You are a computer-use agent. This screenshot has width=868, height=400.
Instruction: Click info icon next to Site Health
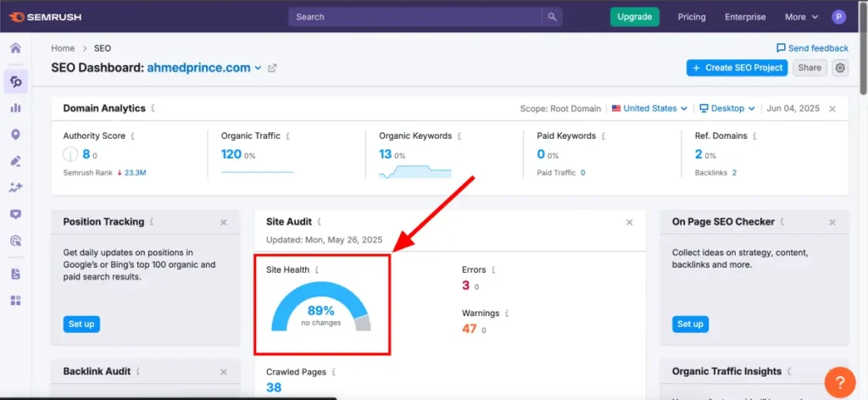tap(317, 270)
